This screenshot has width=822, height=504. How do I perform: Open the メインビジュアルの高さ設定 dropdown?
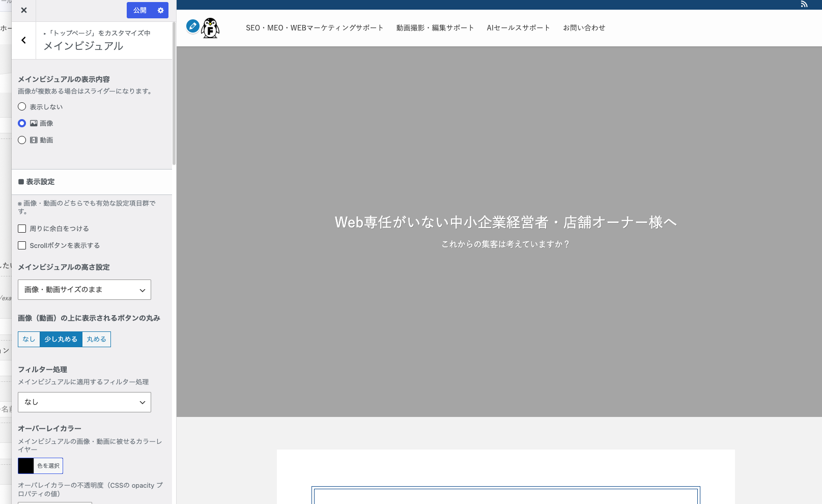pyautogui.click(x=84, y=290)
